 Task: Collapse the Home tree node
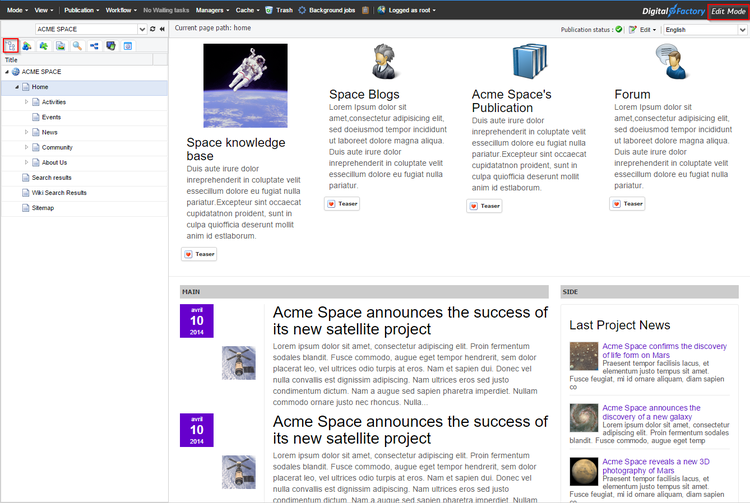click(x=17, y=87)
